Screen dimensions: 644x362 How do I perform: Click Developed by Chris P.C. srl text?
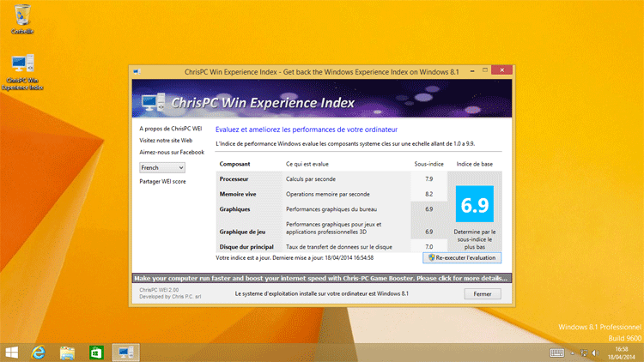click(x=170, y=296)
